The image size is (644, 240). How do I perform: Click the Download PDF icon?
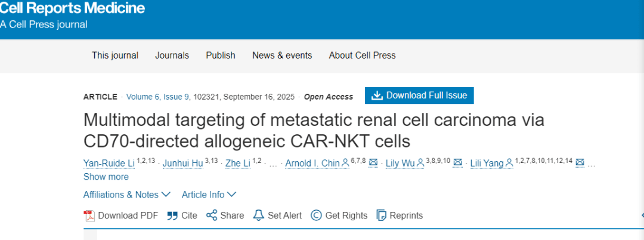(x=89, y=216)
